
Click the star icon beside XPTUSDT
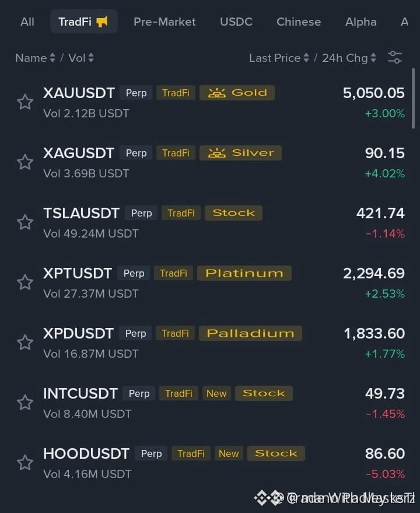[25, 282]
